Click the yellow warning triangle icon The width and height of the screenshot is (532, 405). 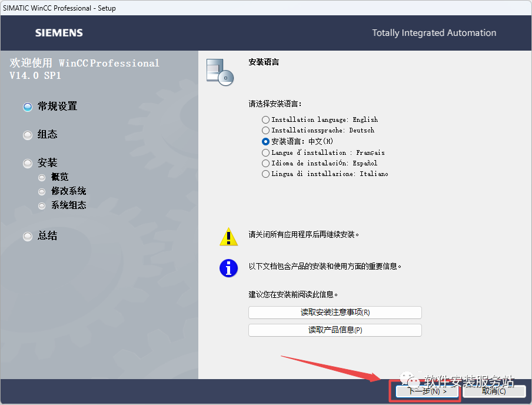pos(229,236)
